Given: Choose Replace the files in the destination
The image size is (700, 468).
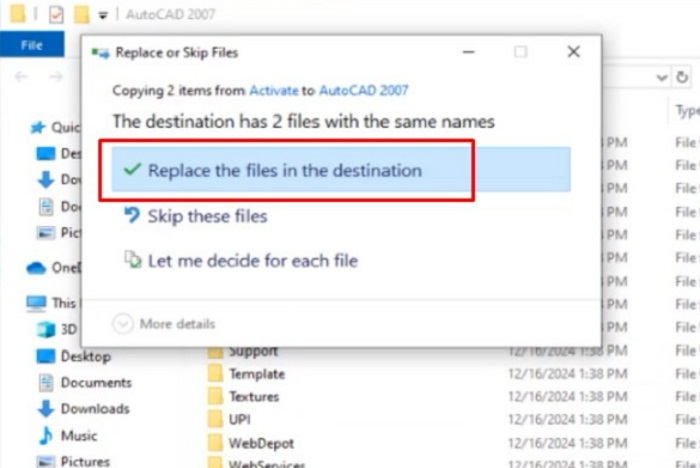Looking at the screenshot, I should pos(341,170).
